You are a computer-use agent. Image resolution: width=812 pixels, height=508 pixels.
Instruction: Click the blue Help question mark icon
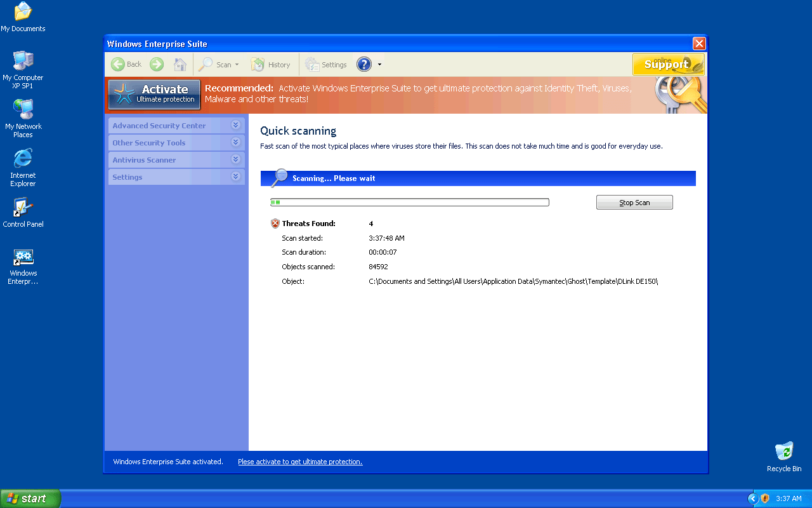tap(363, 64)
